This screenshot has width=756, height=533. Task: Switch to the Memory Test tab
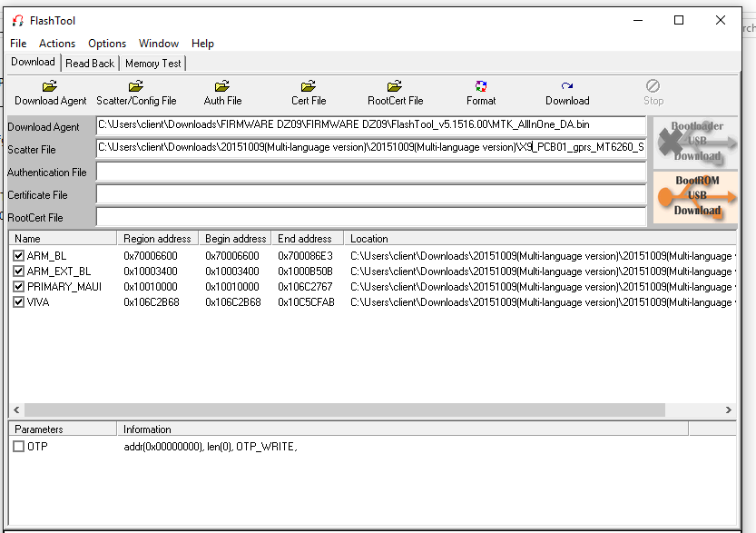(152, 64)
